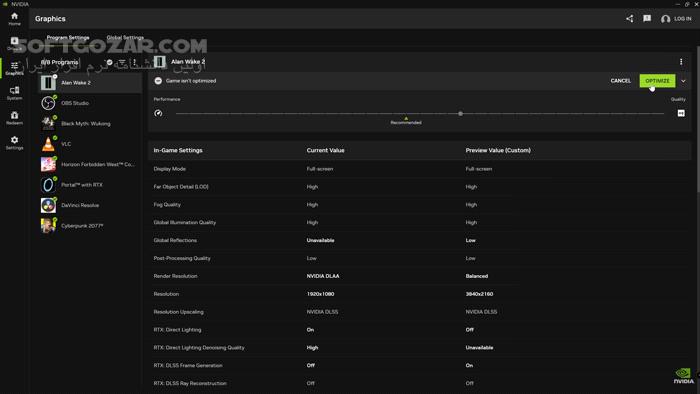Select DaVinci Resolve in program list
The image size is (700, 394).
pos(90,205)
